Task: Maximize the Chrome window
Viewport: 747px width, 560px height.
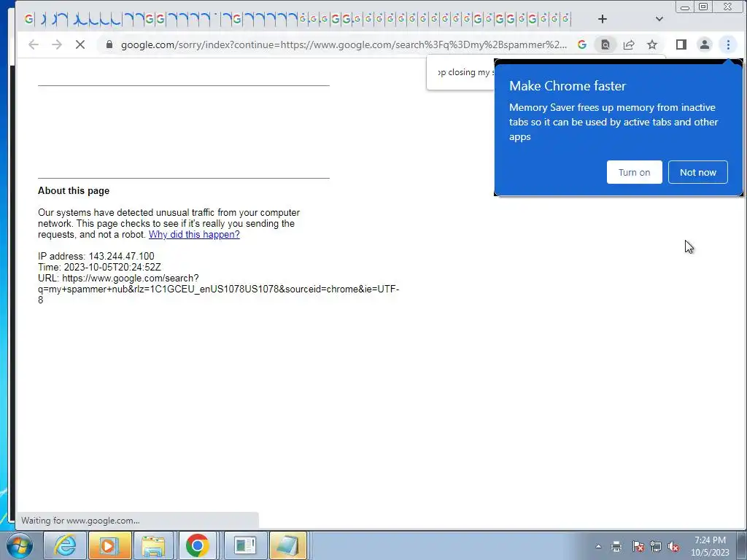Action: tap(703, 7)
